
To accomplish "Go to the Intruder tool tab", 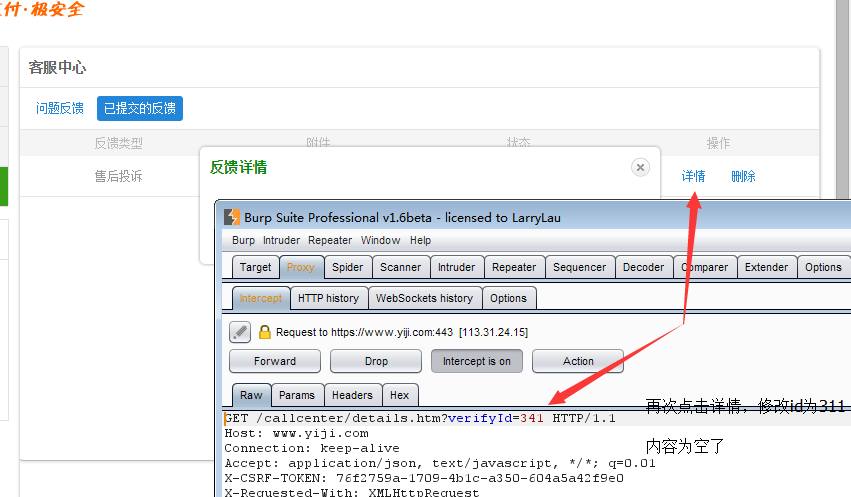I will click(456, 267).
